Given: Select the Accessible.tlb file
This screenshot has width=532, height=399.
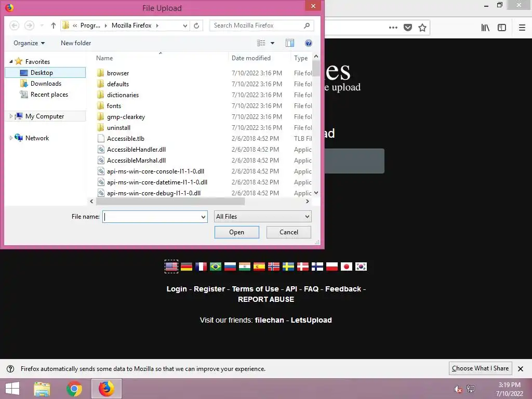Looking at the screenshot, I should pyautogui.click(x=126, y=138).
